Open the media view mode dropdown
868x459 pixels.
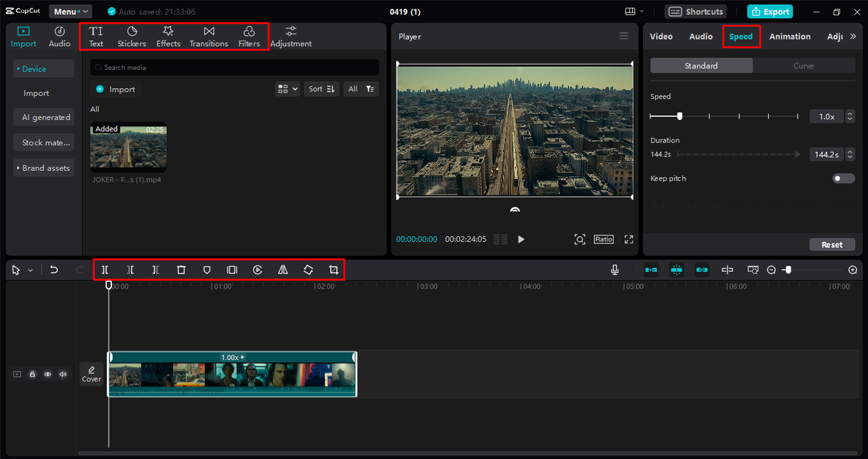click(x=288, y=89)
